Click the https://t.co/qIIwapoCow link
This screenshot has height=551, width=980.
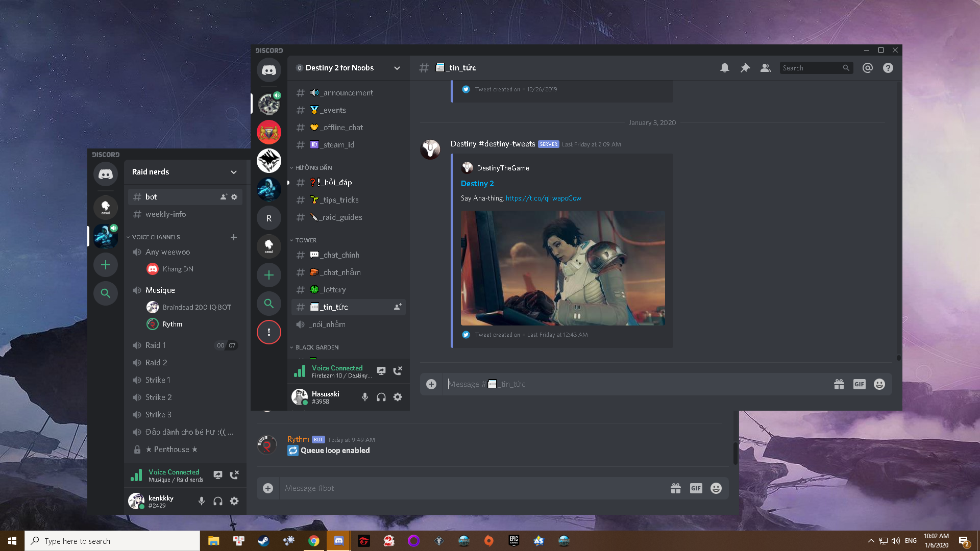point(543,198)
